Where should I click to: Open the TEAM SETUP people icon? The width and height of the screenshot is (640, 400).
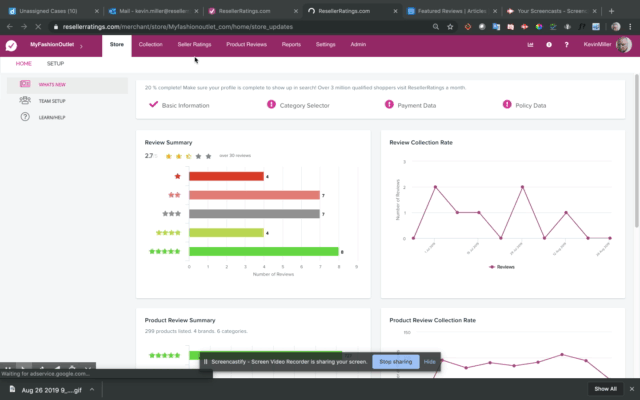tap(25, 100)
